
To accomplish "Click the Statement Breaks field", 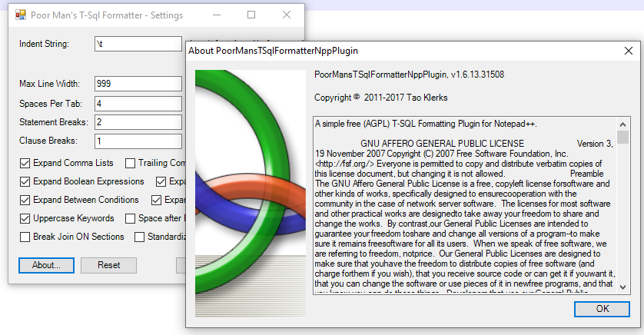I will point(138,122).
